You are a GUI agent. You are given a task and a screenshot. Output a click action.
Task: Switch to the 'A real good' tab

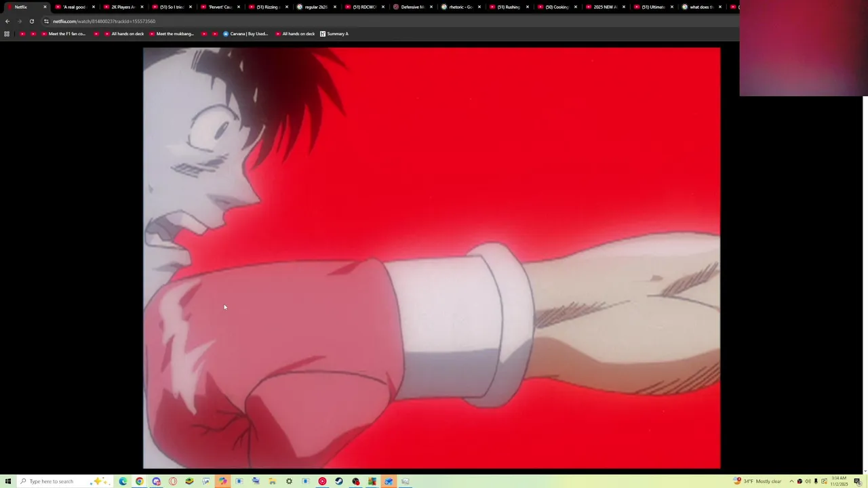74,7
